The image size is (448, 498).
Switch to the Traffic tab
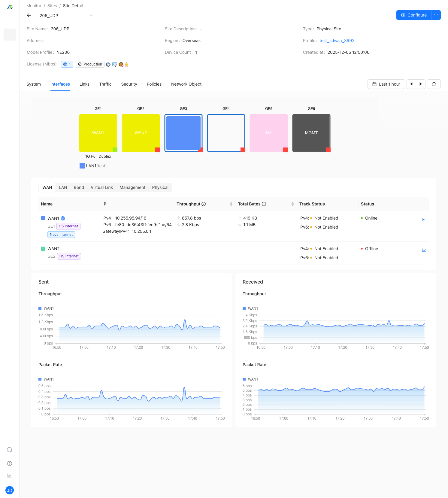point(105,84)
